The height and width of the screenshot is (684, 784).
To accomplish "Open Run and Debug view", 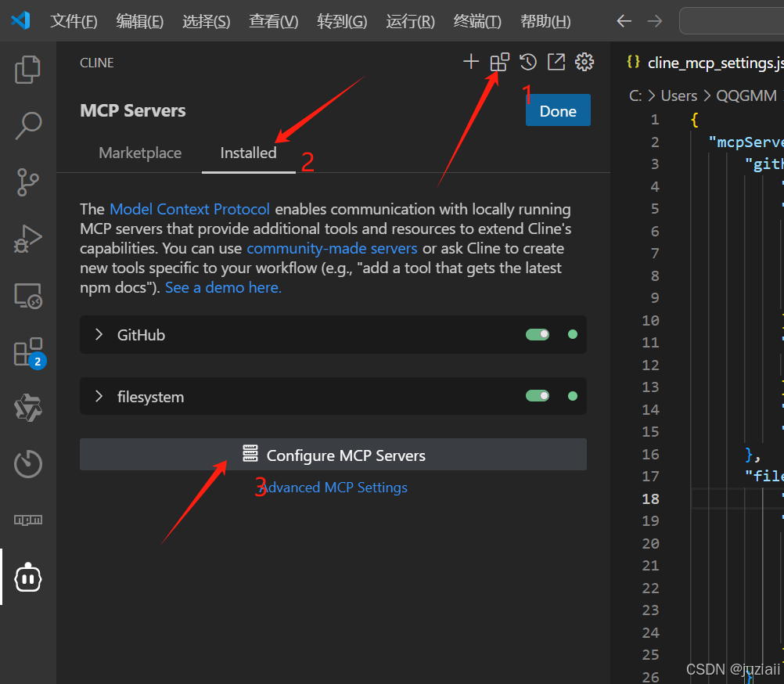I will (27, 239).
